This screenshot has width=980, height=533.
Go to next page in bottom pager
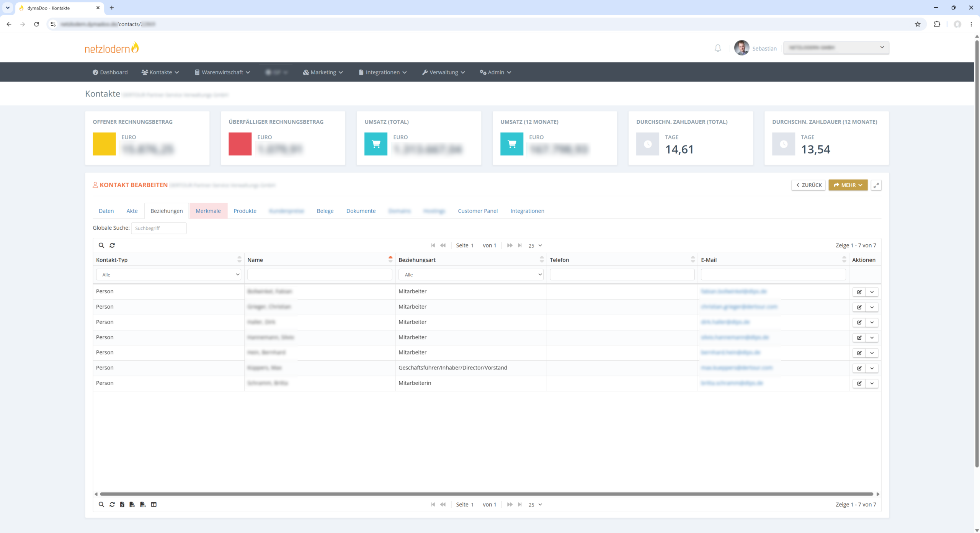(x=510, y=505)
